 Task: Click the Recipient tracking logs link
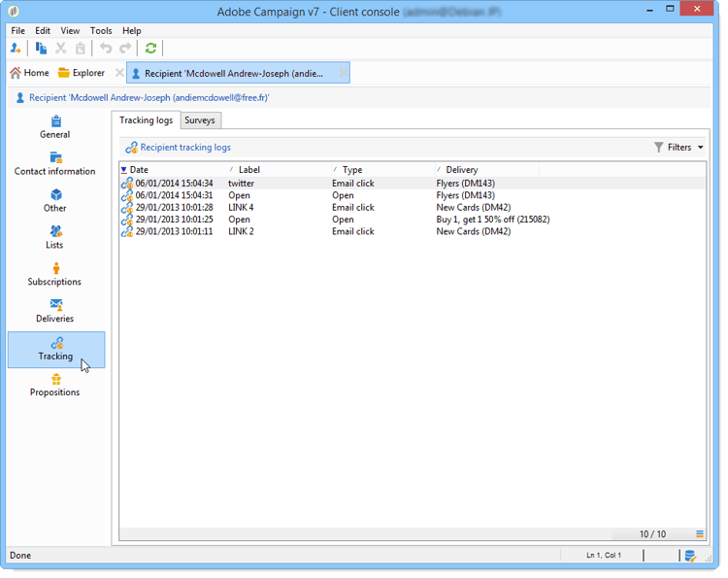(185, 148)
